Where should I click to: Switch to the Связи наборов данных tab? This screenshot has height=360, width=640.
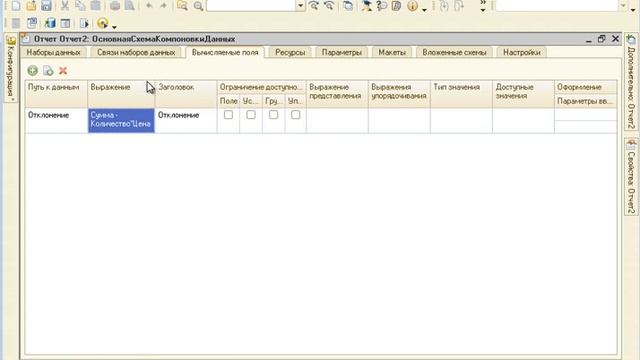click(136, 52)
